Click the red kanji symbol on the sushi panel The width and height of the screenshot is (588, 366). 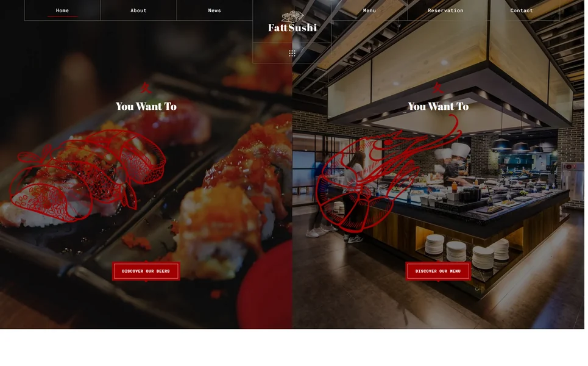coord(146,88)
